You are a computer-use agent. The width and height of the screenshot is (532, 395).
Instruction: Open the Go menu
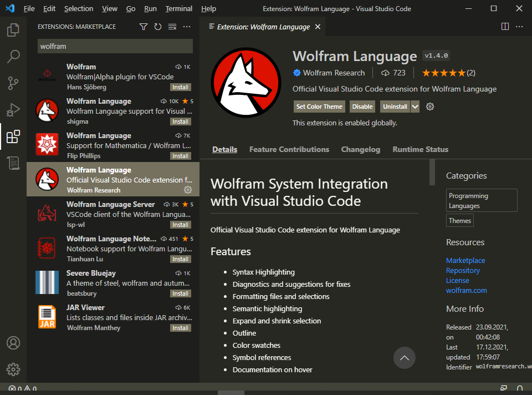point(131,8)
